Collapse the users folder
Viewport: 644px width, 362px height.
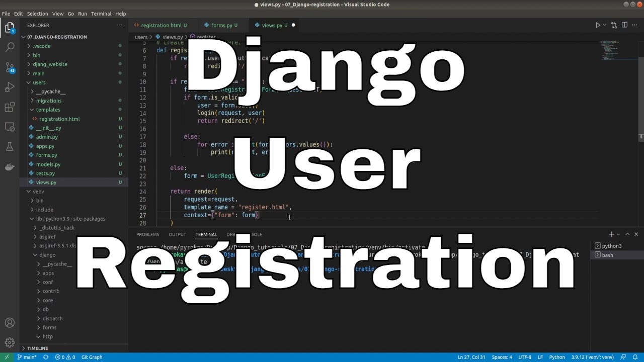coord(74,82)
